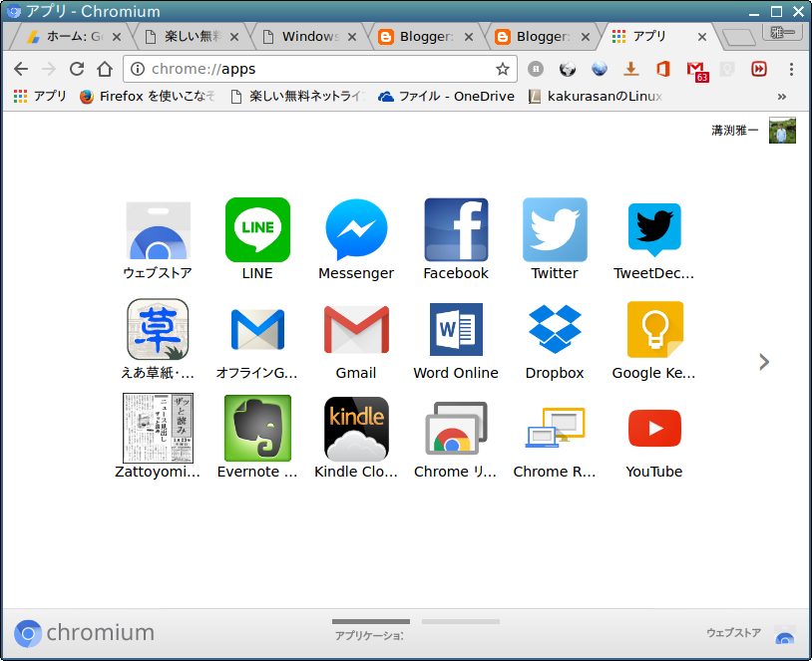The image size is (812, 661).
Task: Click the 溝渕雅一 profile avatar
Action: 782,130
